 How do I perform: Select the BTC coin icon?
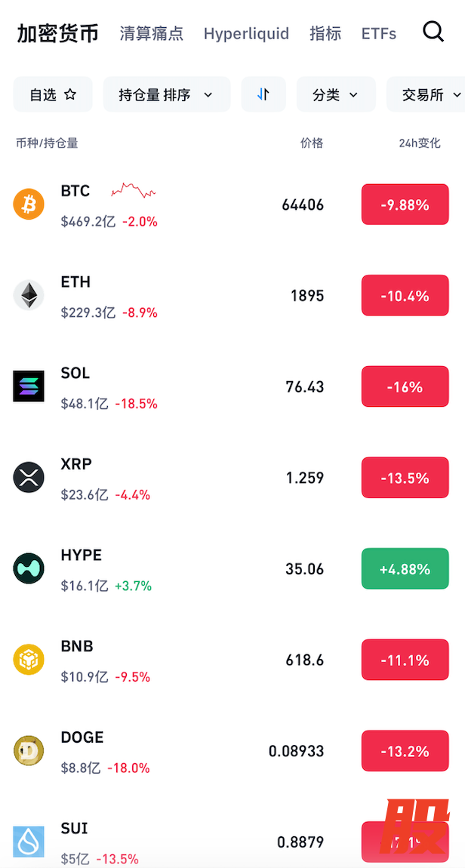(x=29, y=204)
